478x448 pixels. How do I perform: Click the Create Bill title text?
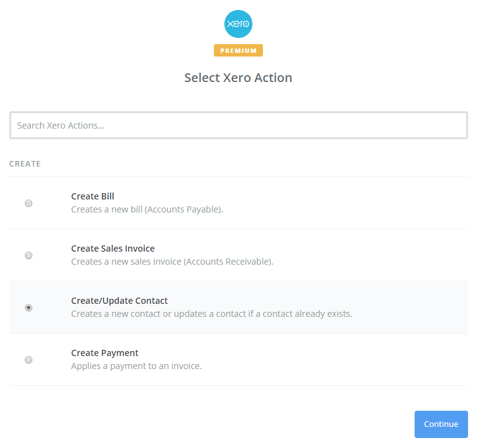pos(93,196)
